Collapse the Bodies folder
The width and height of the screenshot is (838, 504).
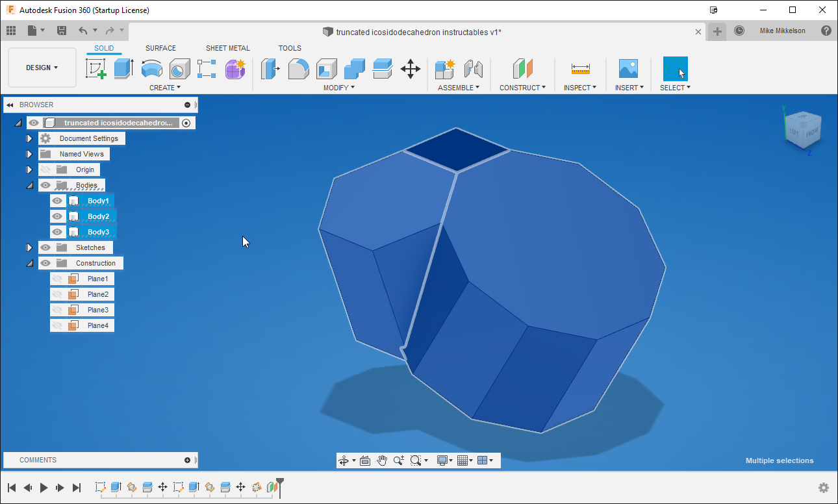tap(29, 184)
